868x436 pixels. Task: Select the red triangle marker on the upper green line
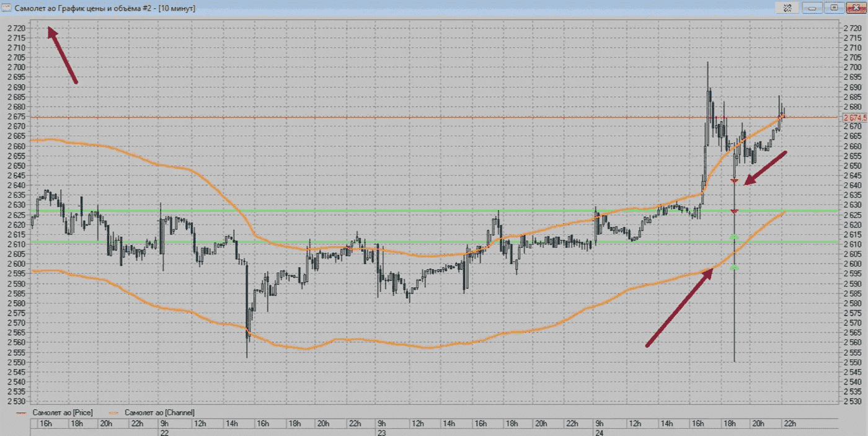point(734,211)
